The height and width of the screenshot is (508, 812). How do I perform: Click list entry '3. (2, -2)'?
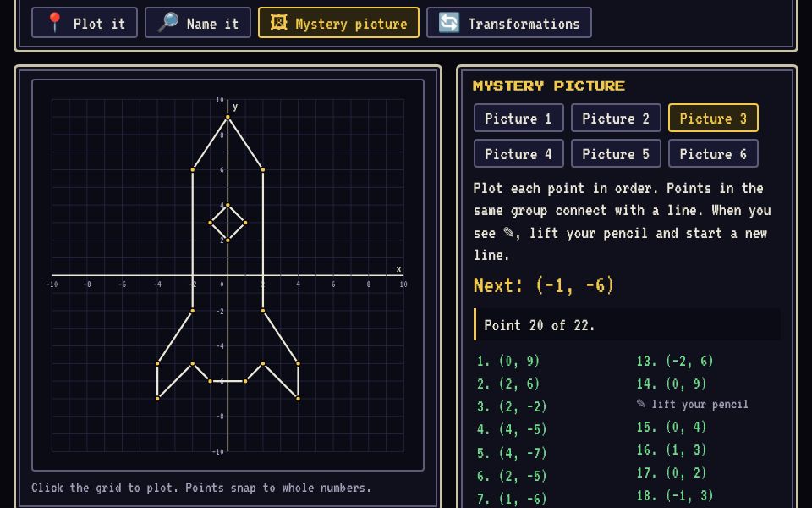512,406
